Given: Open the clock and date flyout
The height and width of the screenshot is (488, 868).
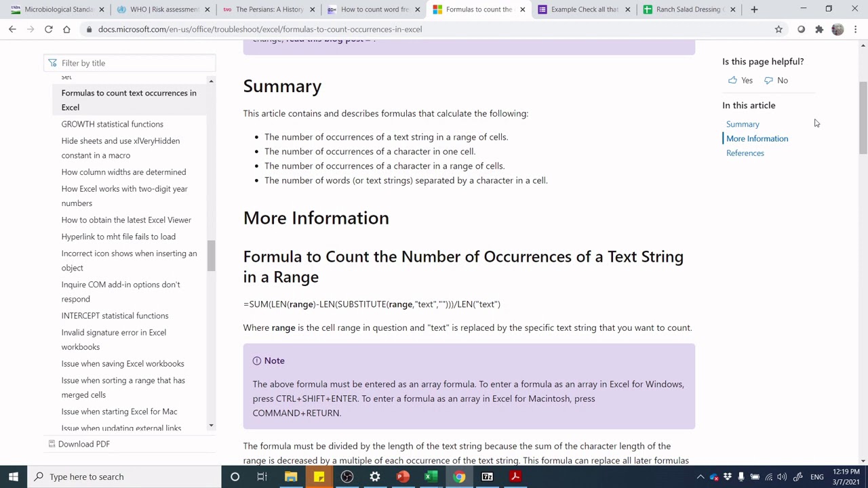Looking at the screenshot, I should pyautogui.click(x=846, y=476).
